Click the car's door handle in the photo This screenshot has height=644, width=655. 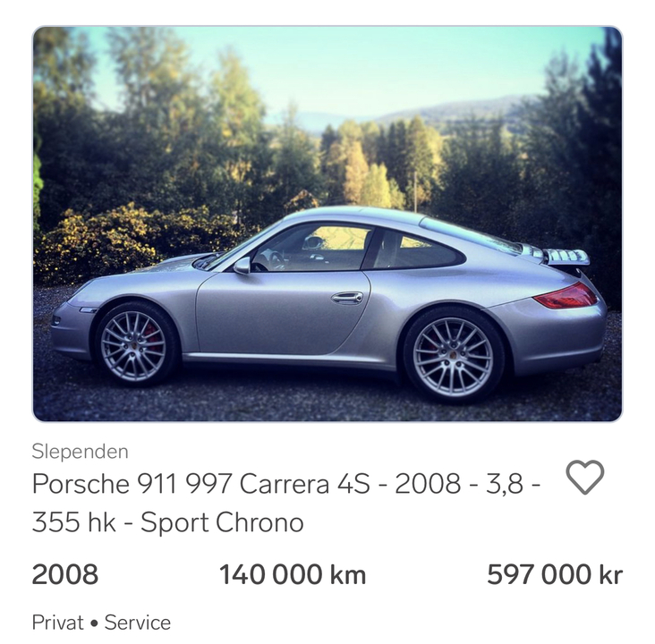click(x=347, y=298)
